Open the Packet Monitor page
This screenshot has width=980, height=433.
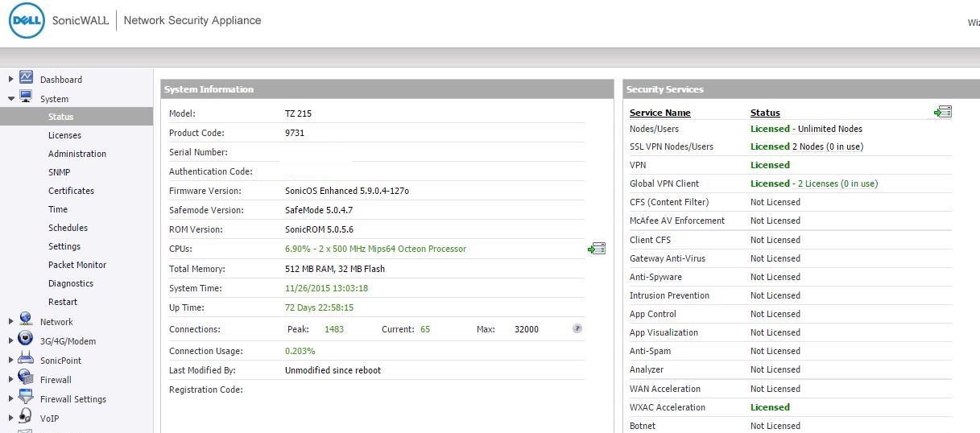tap(77, 265)
